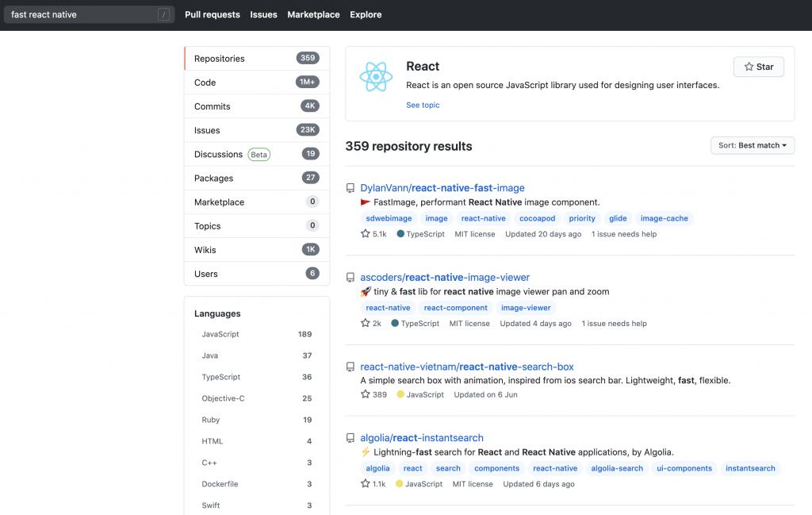The width and height of the screenshot is (812, 515).
Task: Filter by Ruby language
Action: click(257, 420)
